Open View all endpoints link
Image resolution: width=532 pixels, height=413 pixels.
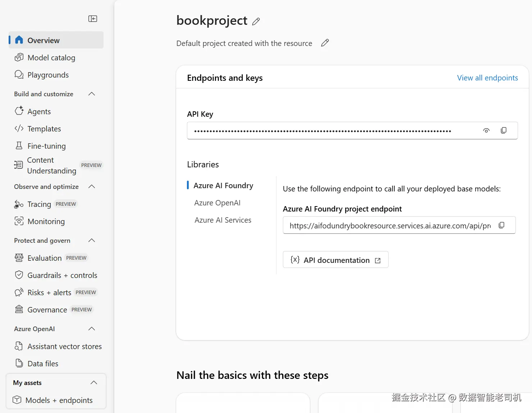(487, 78)
